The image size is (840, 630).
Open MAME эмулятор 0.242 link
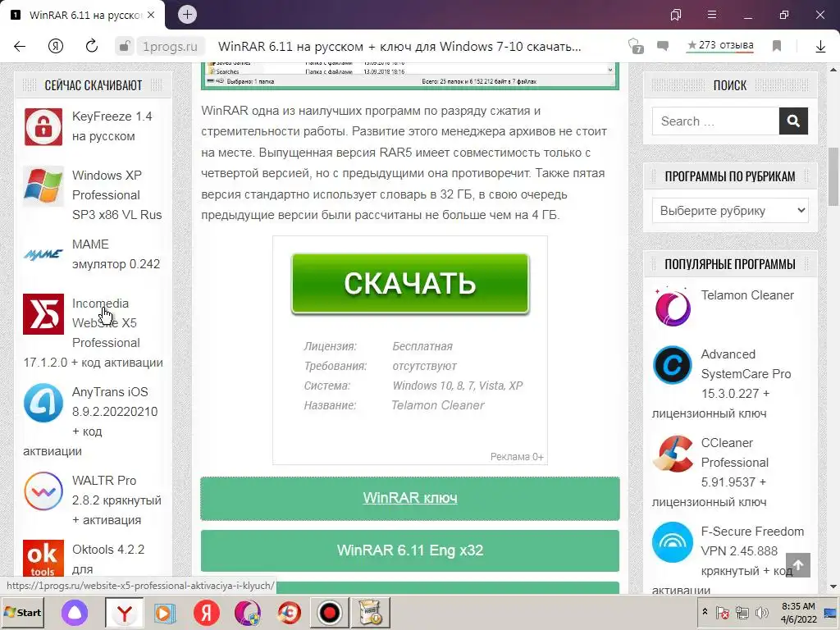click(116, 254)
